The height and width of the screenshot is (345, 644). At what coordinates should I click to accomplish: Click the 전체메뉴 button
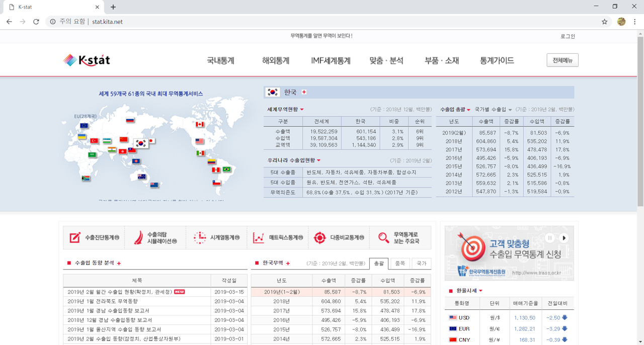pyautogui.click(x=562, y=60)
